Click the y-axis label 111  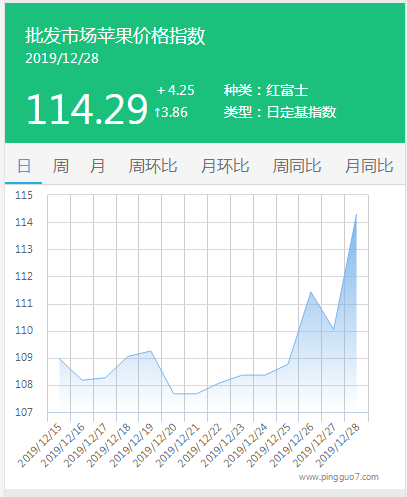[24, 304]
